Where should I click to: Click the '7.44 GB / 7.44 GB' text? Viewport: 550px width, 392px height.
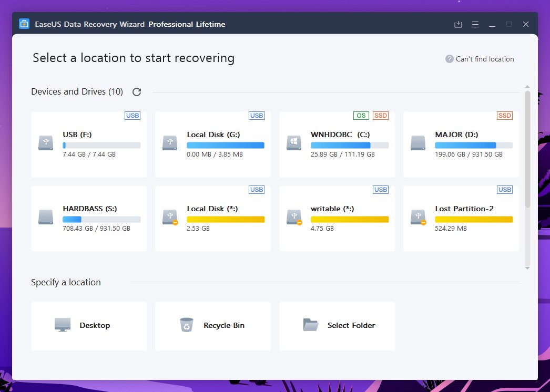point(89,154)
